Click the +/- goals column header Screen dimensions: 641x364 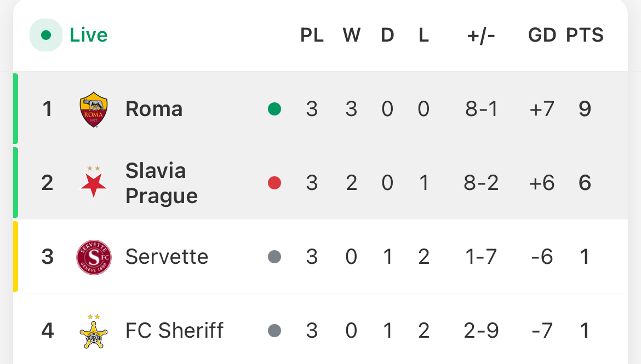[481, 36]
